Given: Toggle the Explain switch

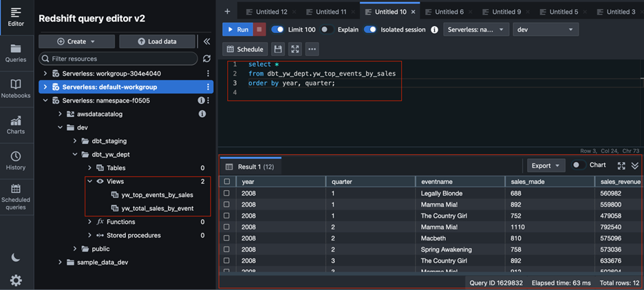Looking at the screenshot, I should pyautogui.click(x=327, y=30).
